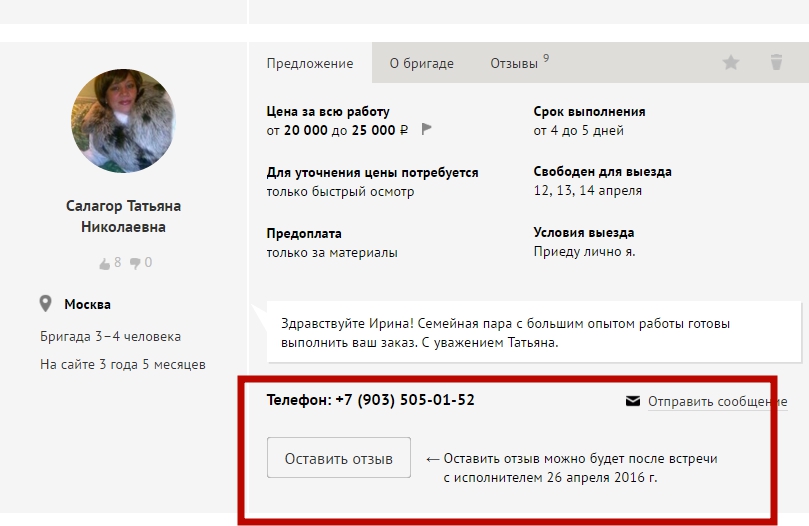The height and width of the screenshot is (526, 809).
Task: Delete the offer using the trash icon
Action: pyautogui.click(x=776, y=62)
